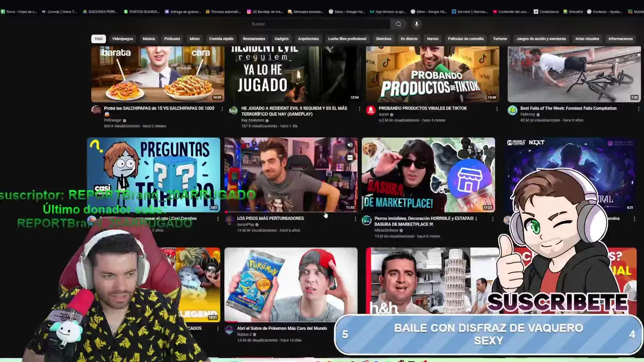Open the FailArmy channel avatar
644x362 pixels.
pos(512,110)
